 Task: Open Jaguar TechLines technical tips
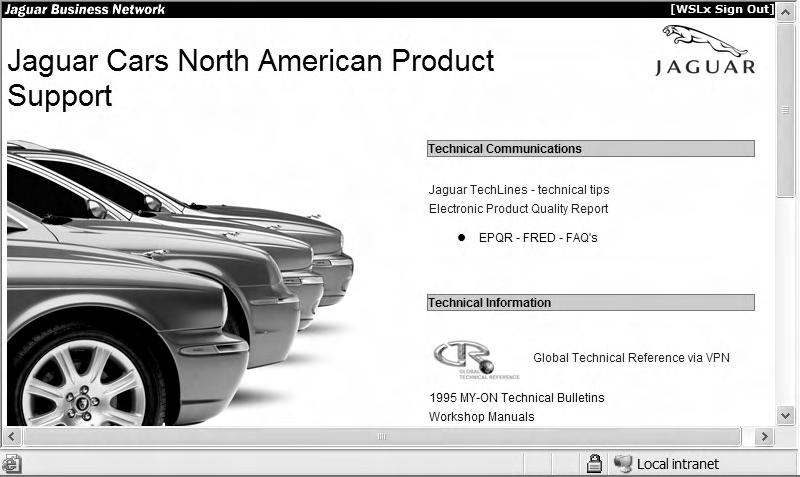(519, 190)
